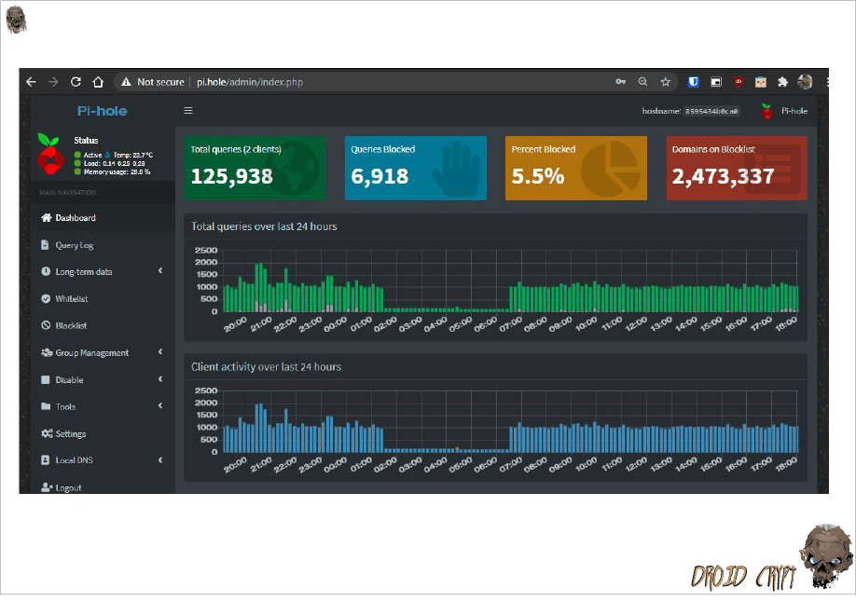The width and height of the screenshot is (856, 616).
Task: Click the browser reload icon
Action: click(76, 82)
